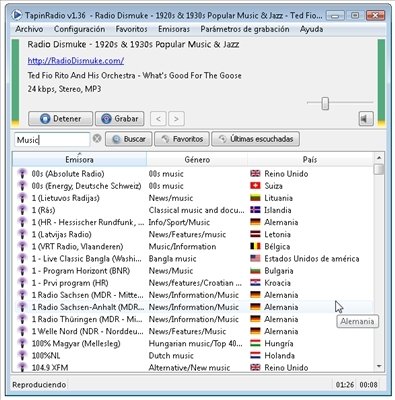Show Últimas escuchadas stations
This screenshot has height=400, width=395.
255,139
